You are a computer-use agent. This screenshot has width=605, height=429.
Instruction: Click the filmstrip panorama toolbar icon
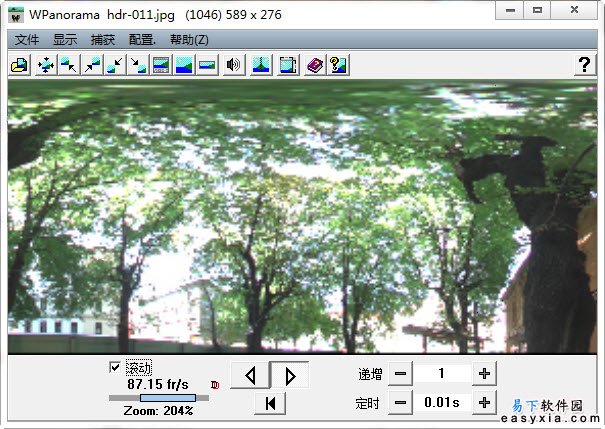[x=287, y=66]
